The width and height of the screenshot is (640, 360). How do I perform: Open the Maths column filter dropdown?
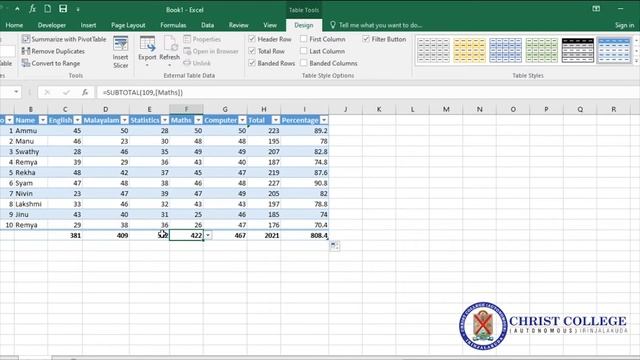coord(198,120)
